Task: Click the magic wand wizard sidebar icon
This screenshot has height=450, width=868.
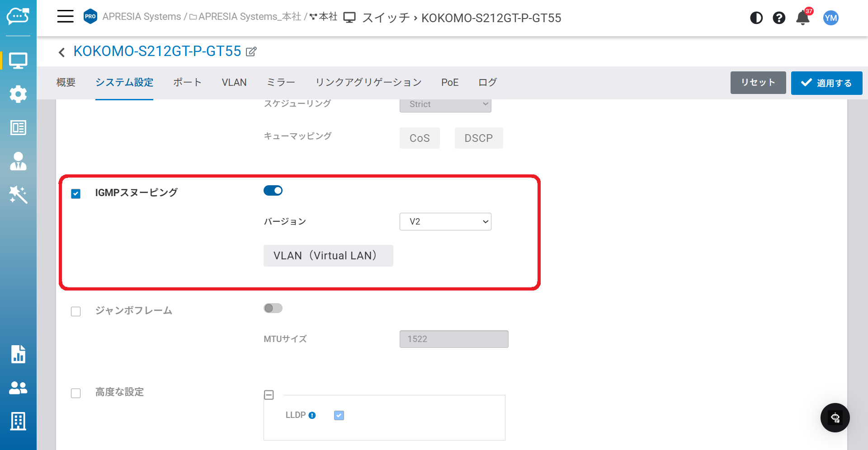Action: pyautogui.click(x=18, y=195)
